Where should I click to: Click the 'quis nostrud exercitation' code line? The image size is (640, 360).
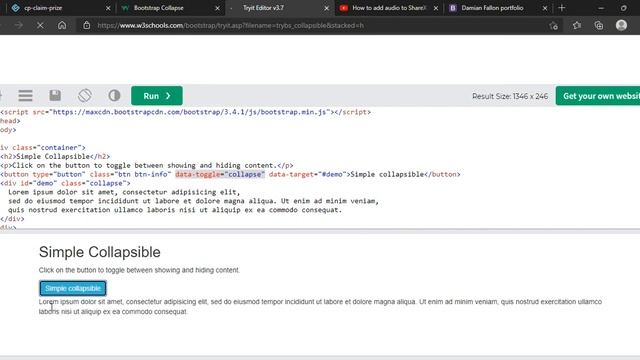(x=175, y=210)
